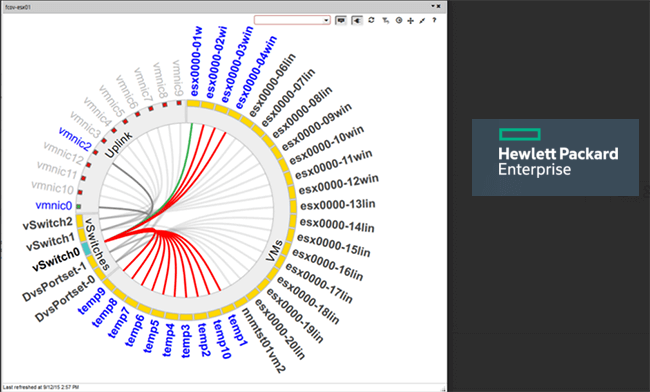Select the greyed vmnic11 label
This screenshot has width=650, height=392.
click(x=57, y=170)
